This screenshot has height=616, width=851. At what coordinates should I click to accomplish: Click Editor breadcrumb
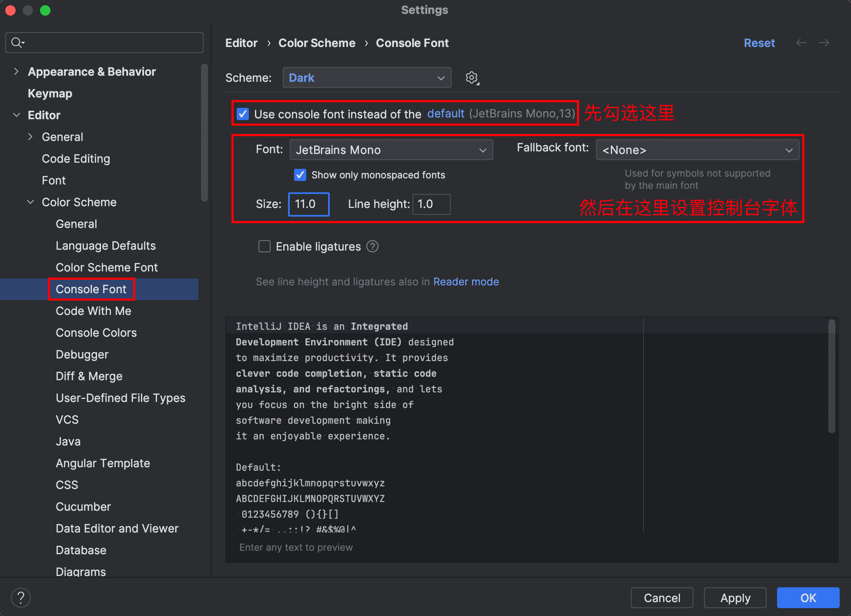coord(241,43)
